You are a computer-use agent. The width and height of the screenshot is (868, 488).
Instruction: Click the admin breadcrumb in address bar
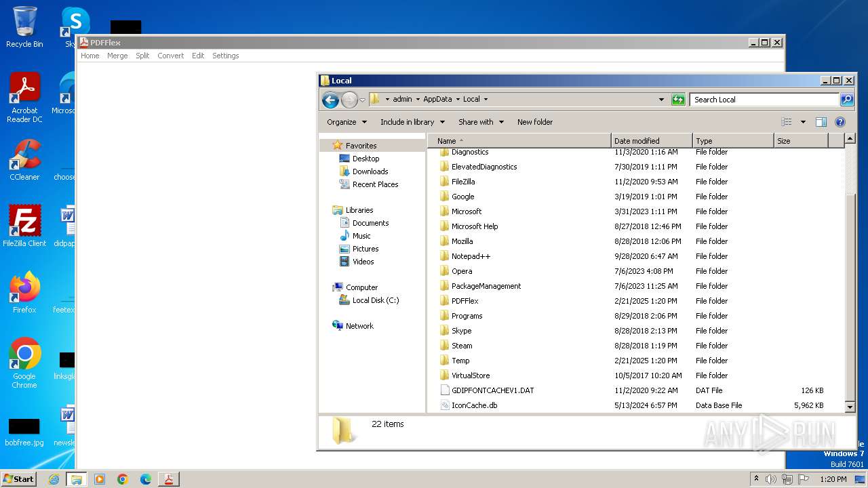(402, 99)
